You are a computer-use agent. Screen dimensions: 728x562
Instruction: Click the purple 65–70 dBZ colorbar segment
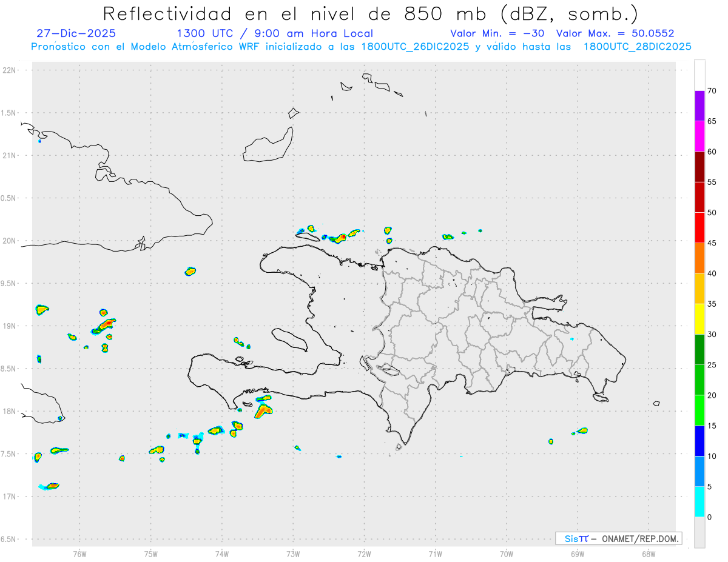click(x=699, y=106)
